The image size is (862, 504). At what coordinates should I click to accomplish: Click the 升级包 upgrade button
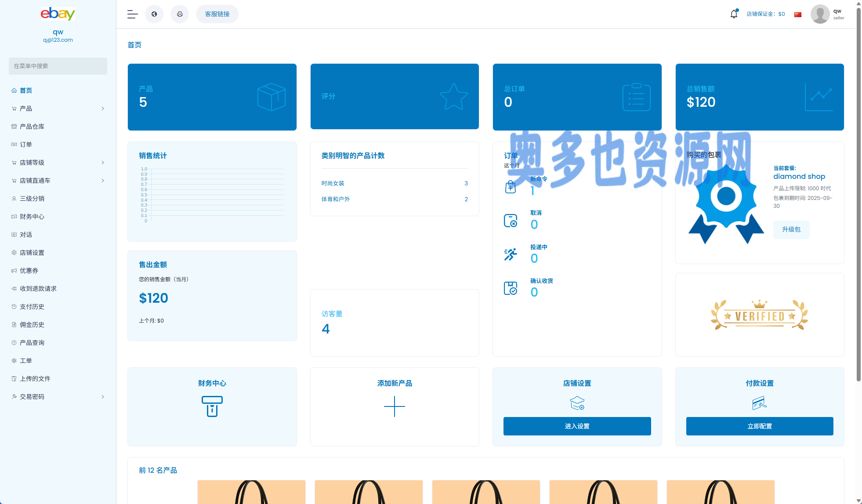[791, 229]
